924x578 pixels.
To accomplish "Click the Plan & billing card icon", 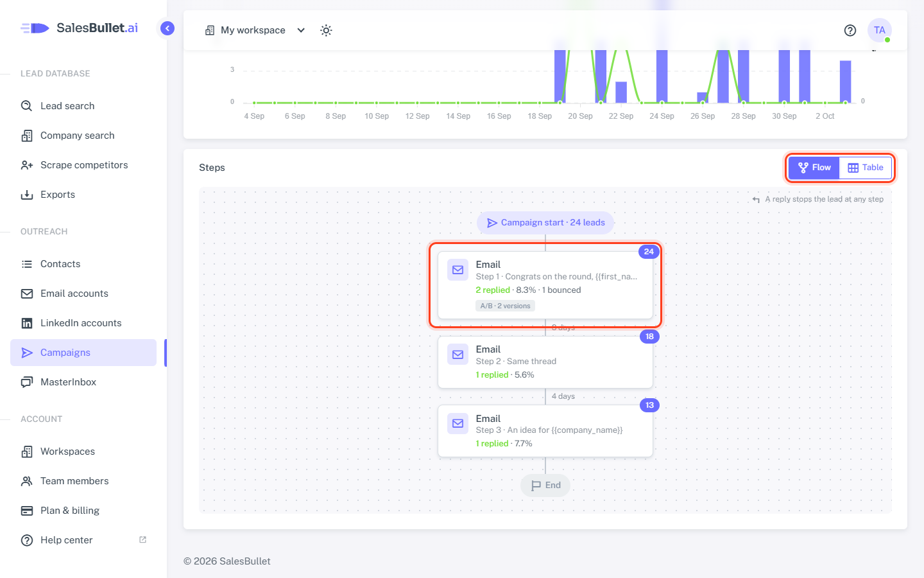I will click(x=27, y=511).
